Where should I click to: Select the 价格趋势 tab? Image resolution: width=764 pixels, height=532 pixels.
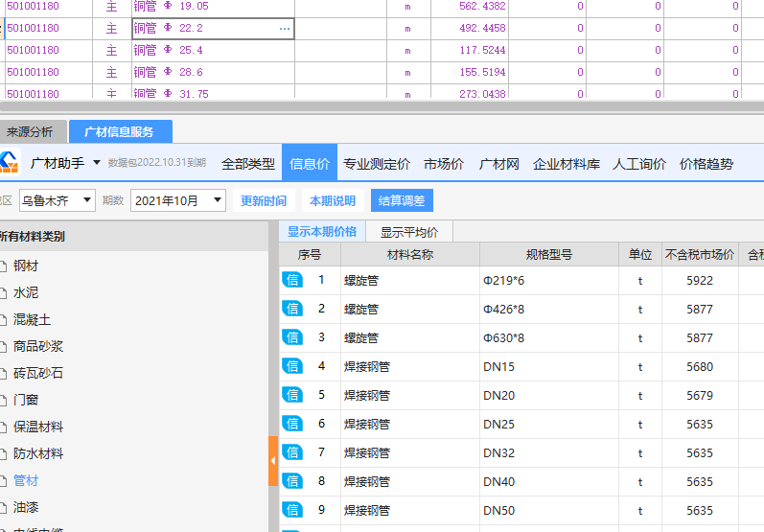[706, 164]
